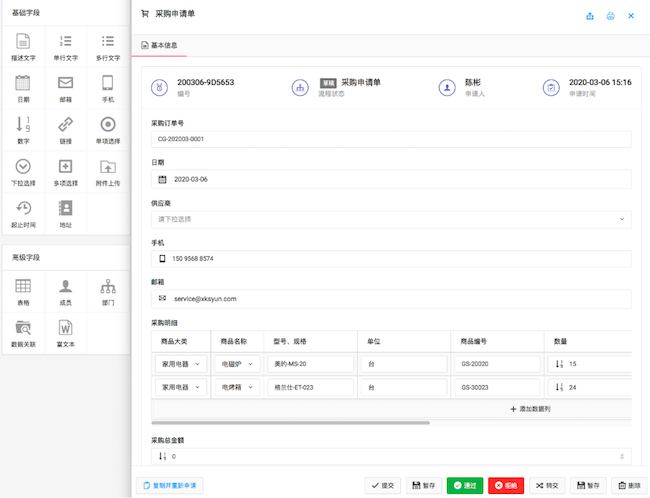Image resolution: width=650 pixels, height=498 pixels.
Task: Click the share icon in form header
Action: pyautogui.click(x=590, y=16)
